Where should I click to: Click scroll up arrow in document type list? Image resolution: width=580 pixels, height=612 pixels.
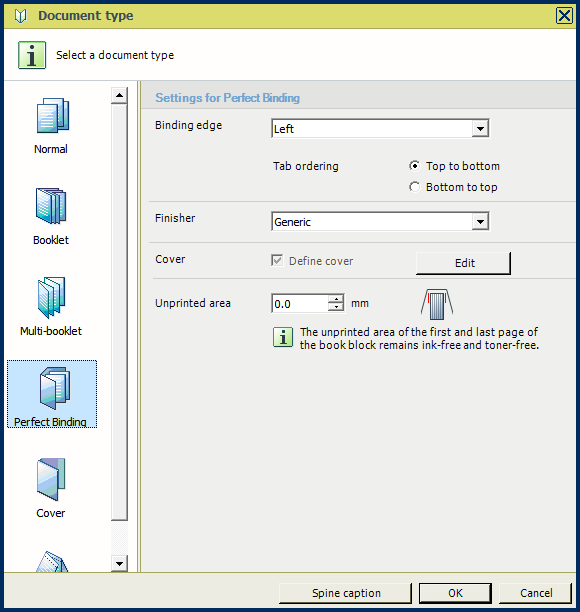click(x=119, y=95)
